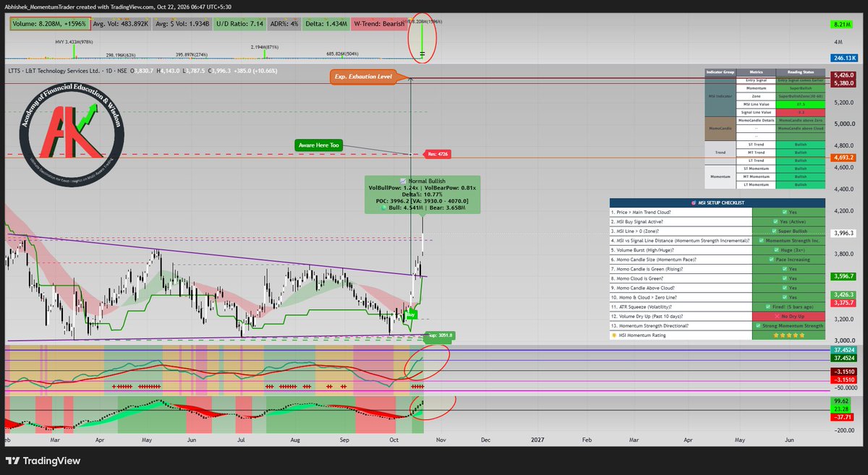Click the W-Trend: Bearish indicator box
The width and height of the screenshot is (868, 475).
[x=380, y=24]
